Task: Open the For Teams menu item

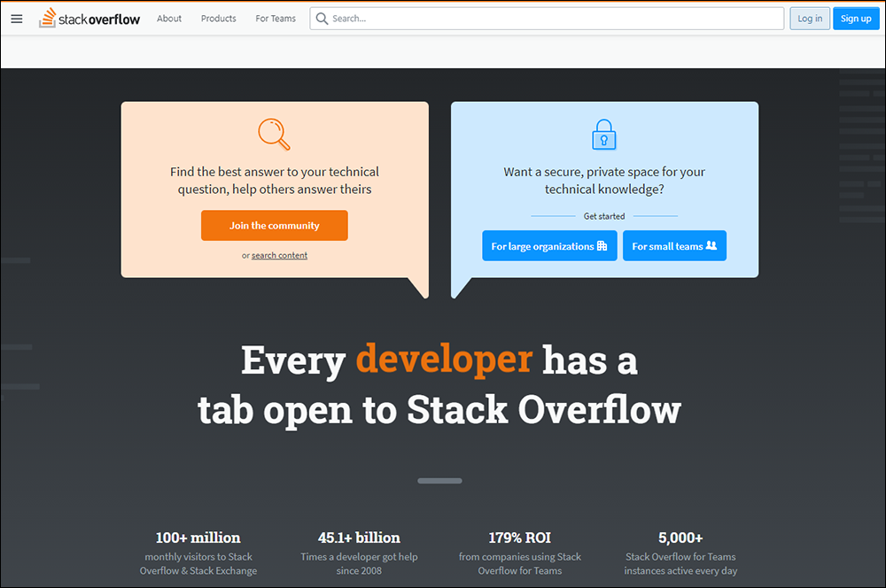Action: [x=276, y=19]
